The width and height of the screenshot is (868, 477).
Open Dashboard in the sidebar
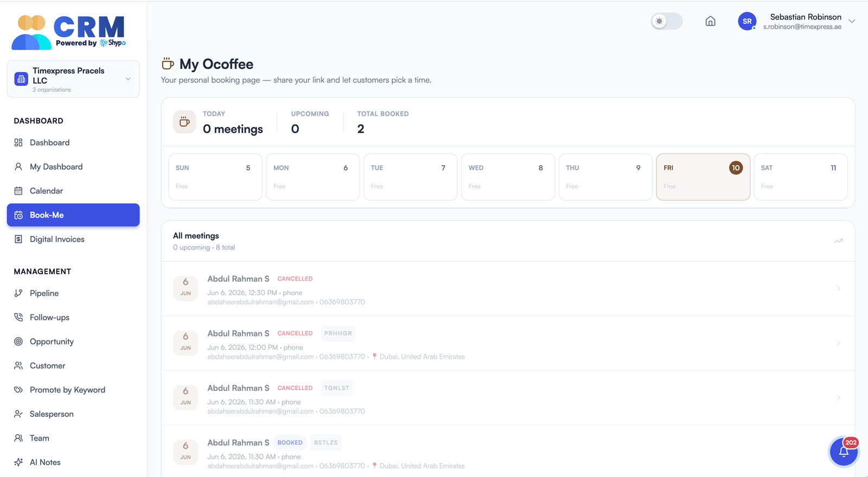[x=73, y=143]
